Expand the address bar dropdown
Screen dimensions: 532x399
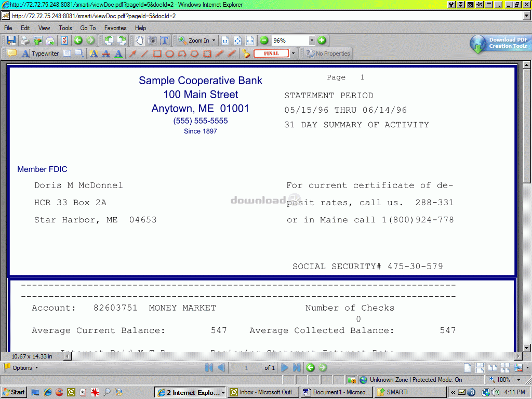(526, 16)
